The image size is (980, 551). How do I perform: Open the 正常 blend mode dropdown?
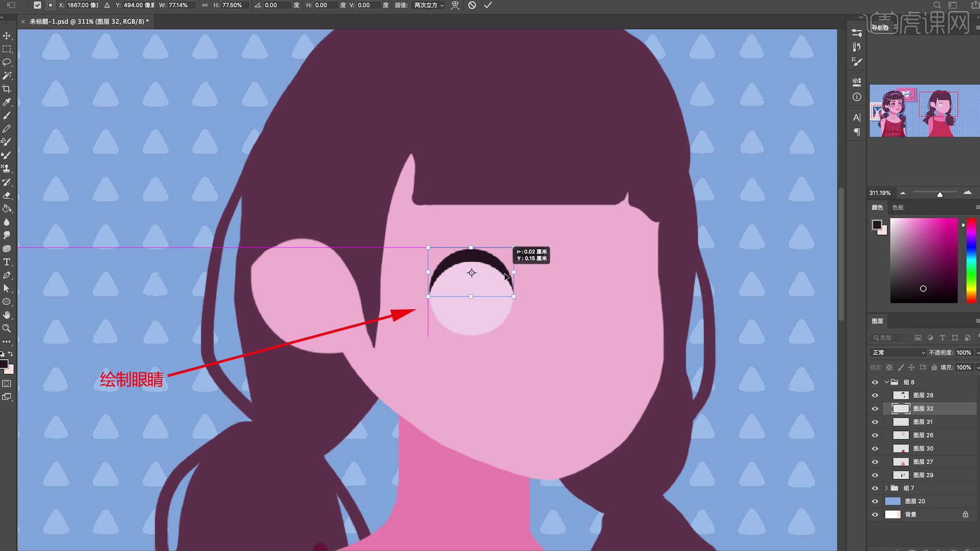coord(897,353)
